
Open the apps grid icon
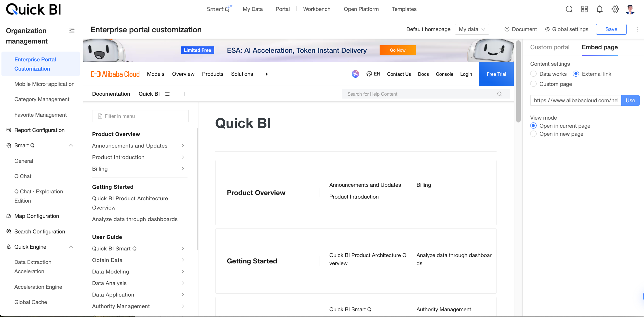tap(584, 9)
